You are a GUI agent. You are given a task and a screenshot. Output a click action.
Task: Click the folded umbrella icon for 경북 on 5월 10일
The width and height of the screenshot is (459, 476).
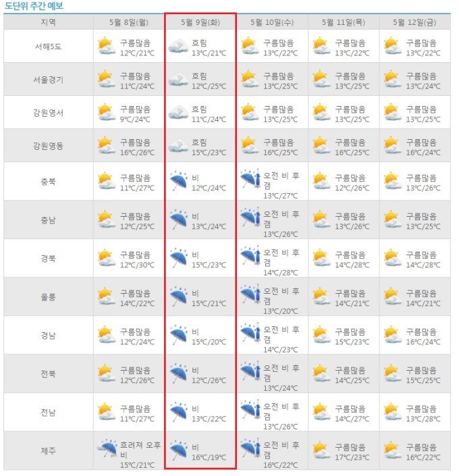point(250,256)
